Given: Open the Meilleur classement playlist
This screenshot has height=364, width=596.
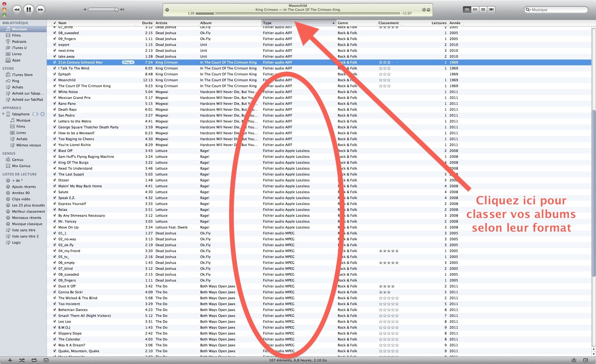Looking at the screenshot, I should 28,211.
